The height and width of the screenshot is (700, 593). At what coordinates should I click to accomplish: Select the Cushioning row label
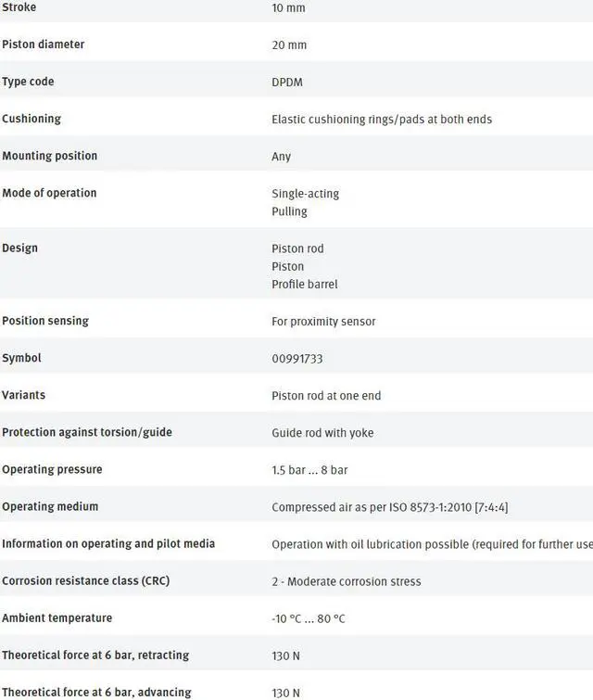[32, 119]
